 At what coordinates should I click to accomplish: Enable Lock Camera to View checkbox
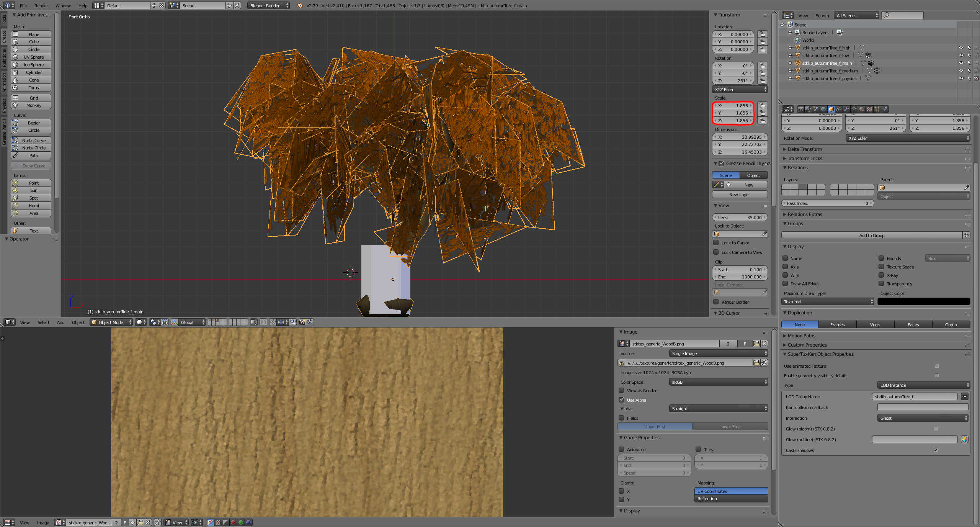point(716,252)
